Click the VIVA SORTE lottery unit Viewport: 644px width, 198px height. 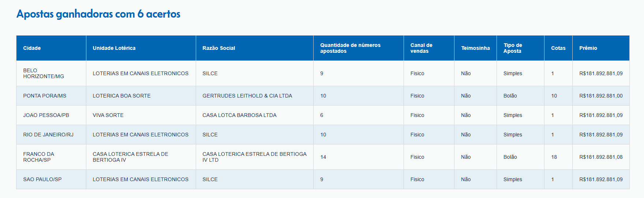point(108,115)
